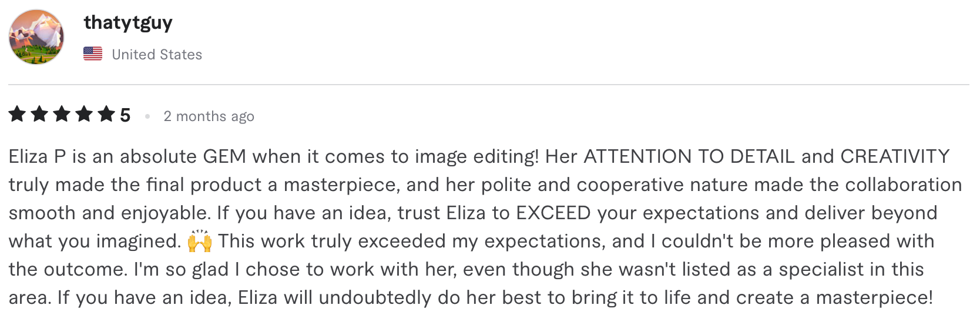Click the raising hands emoji

pyautogui.click(x=200, y=241)
